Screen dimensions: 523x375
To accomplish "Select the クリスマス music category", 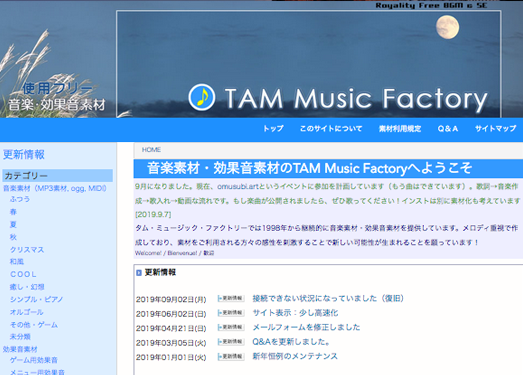I will coord(27,250).
